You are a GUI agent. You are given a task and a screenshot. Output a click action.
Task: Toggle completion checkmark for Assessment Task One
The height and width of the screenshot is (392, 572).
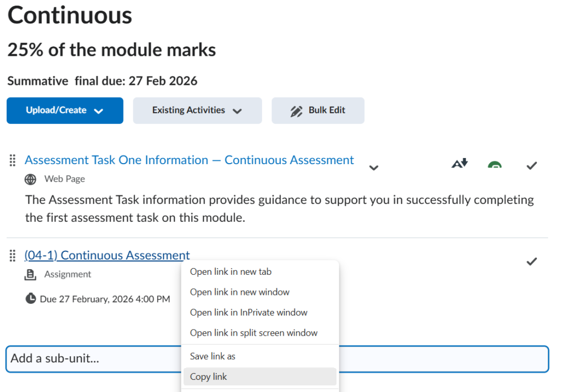coord(531,165)
